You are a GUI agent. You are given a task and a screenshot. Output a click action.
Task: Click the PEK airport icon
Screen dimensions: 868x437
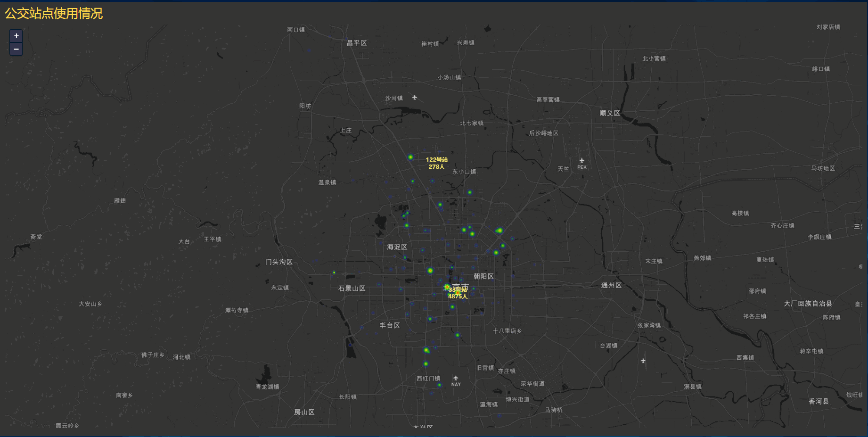pos(582,161)
